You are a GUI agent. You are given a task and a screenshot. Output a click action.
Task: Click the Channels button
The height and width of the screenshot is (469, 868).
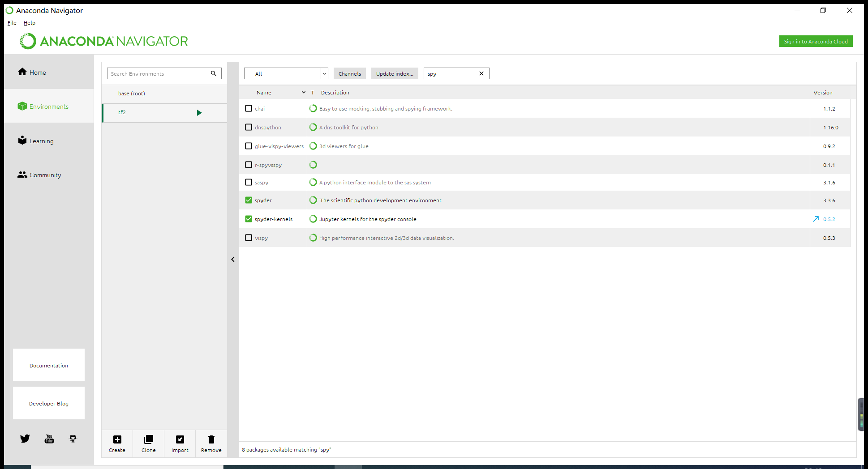pos(350,73)
